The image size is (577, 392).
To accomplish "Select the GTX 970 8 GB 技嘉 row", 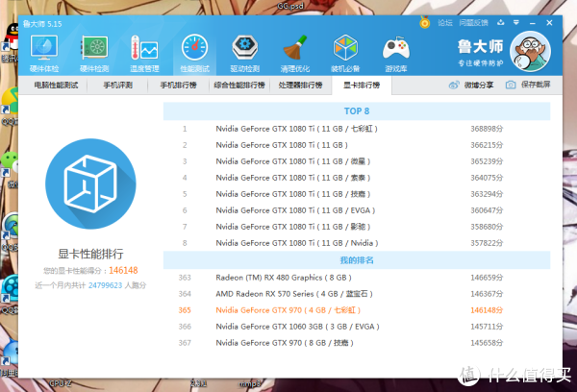I will point(357,343).
